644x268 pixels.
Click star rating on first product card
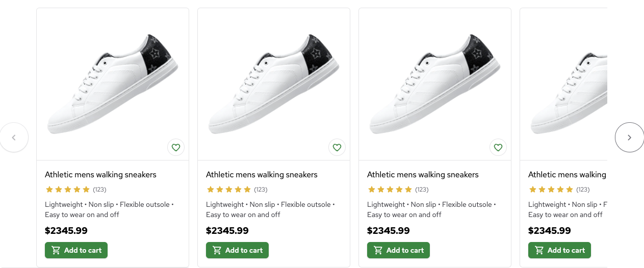pyautogui.click(x=68, y=190)
